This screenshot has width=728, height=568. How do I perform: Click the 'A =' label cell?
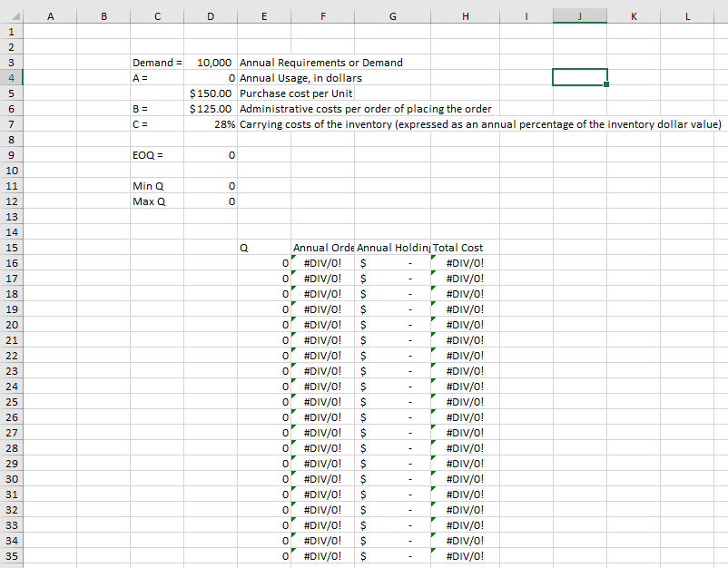(x=157, y=78)
